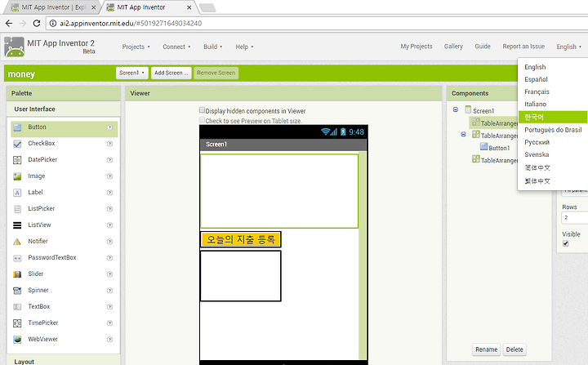Open the Connect dropdown menu
The image size is (588, 365).
176,47
